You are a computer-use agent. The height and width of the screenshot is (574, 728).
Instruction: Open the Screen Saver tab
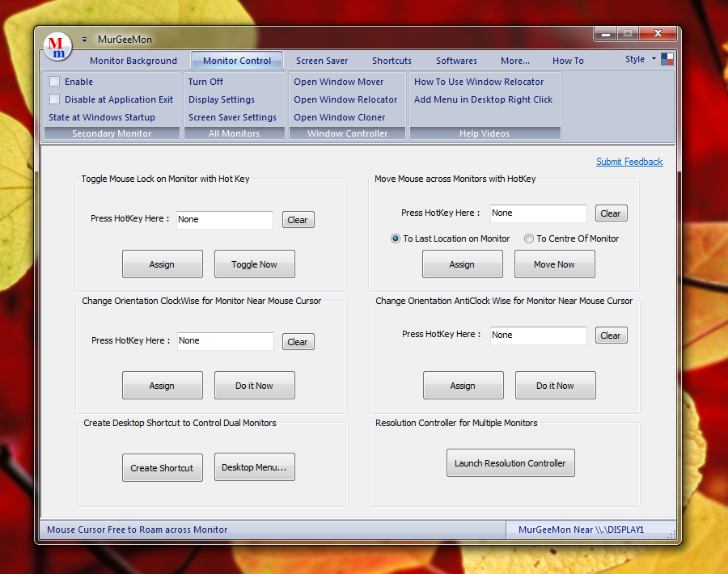(x=322, y=61)
